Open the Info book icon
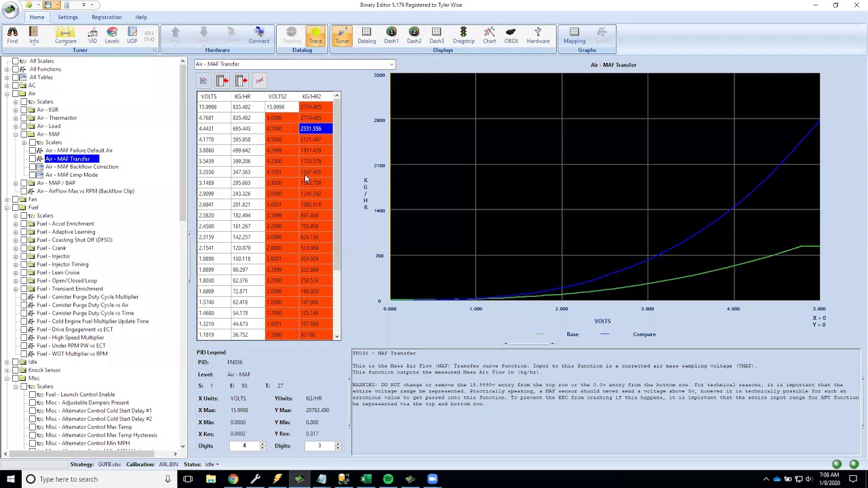Image resolution: width=868 pixels, height=488 pixels. (x=34, y=35)
